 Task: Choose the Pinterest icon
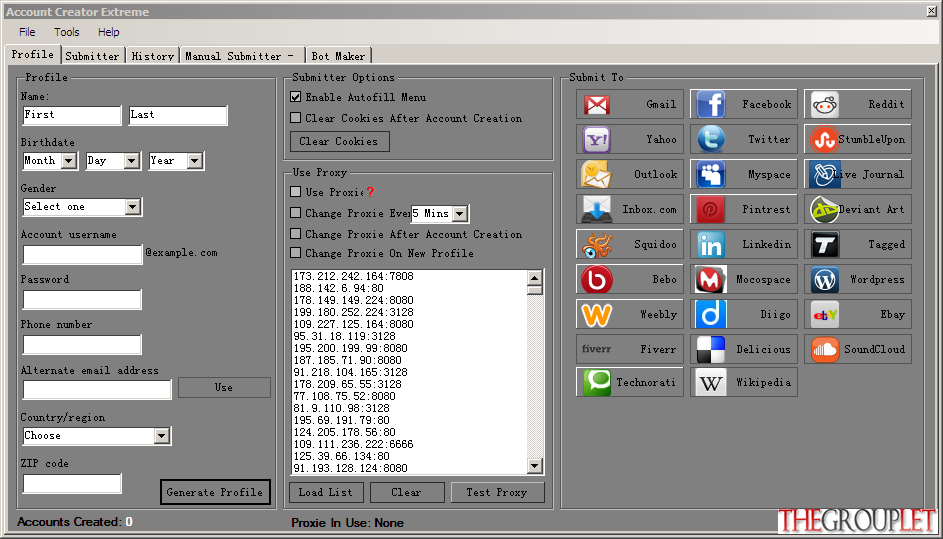(x=711, y=209)
